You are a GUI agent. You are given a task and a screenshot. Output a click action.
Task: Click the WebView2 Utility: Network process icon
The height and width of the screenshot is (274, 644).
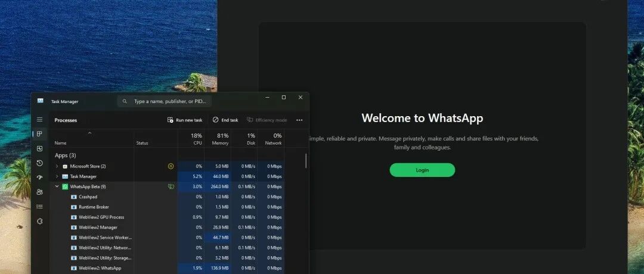pos(74,248)
